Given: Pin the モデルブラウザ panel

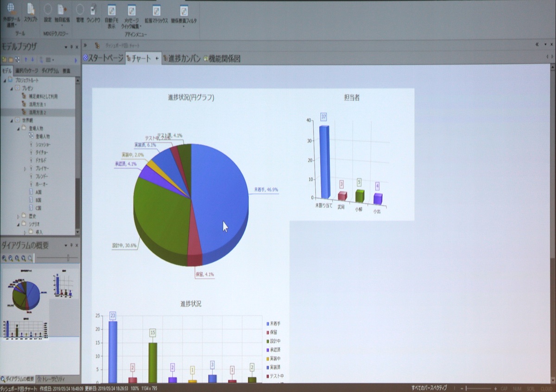Looking at the screenshot, I should pos(71,47).
